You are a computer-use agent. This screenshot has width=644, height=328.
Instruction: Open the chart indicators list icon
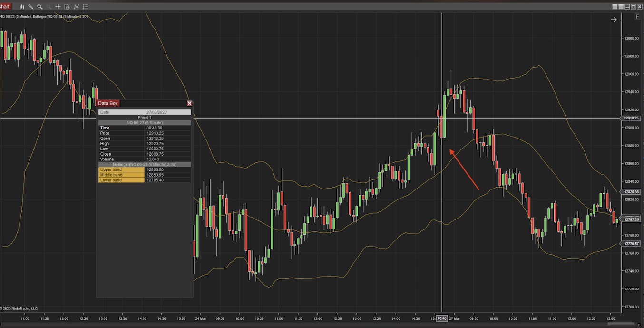pyautogui.click(x=85, y=7)
